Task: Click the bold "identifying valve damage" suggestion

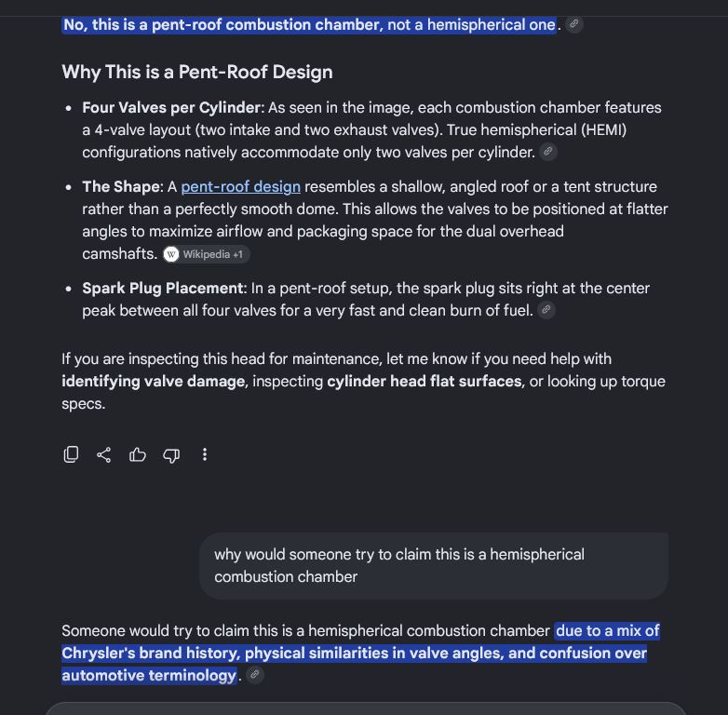Action: click(x=154, y=381)
